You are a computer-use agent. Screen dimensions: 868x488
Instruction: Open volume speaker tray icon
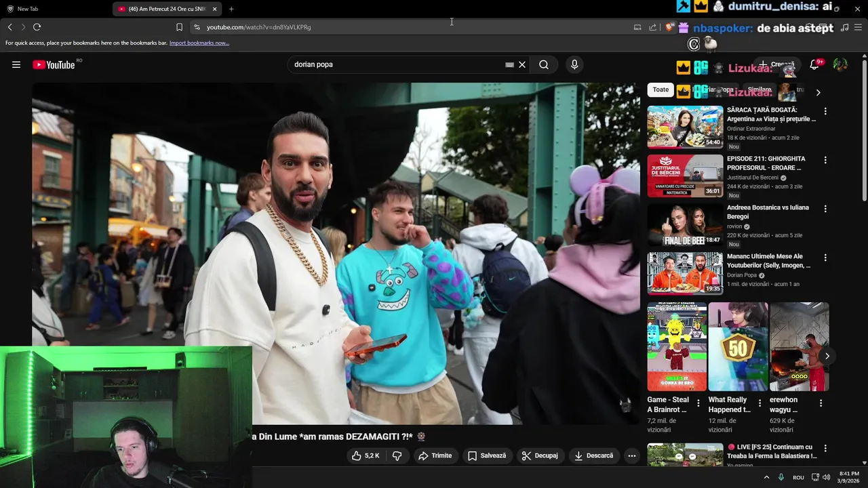(x=826, y=477)
